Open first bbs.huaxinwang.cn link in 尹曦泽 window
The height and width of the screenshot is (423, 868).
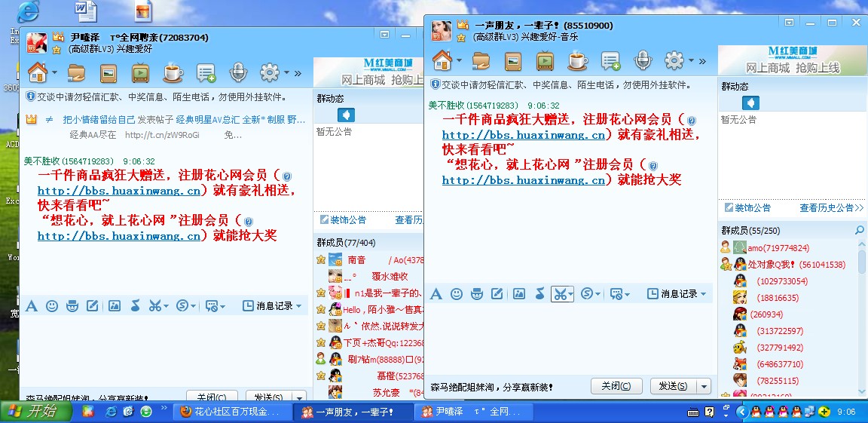click(x=119, y=191)
